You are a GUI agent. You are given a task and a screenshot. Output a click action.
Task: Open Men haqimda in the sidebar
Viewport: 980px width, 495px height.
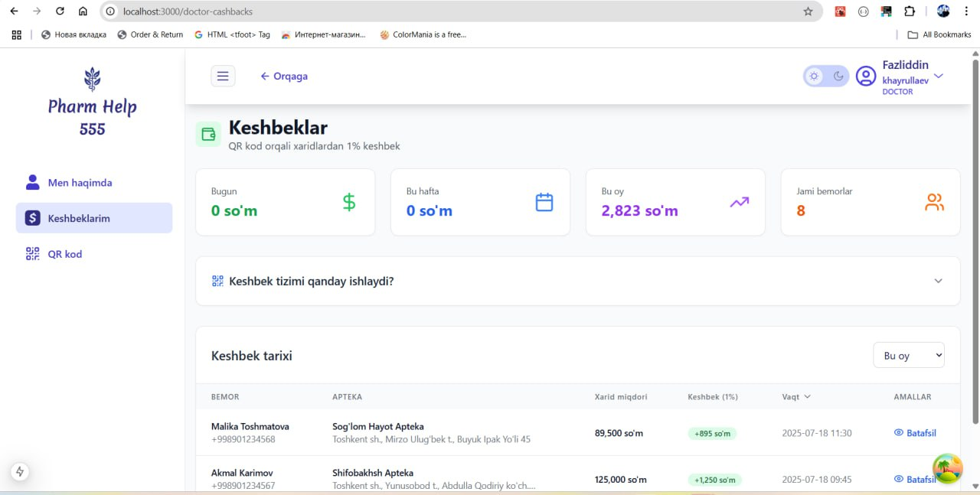tap(94, 183)
